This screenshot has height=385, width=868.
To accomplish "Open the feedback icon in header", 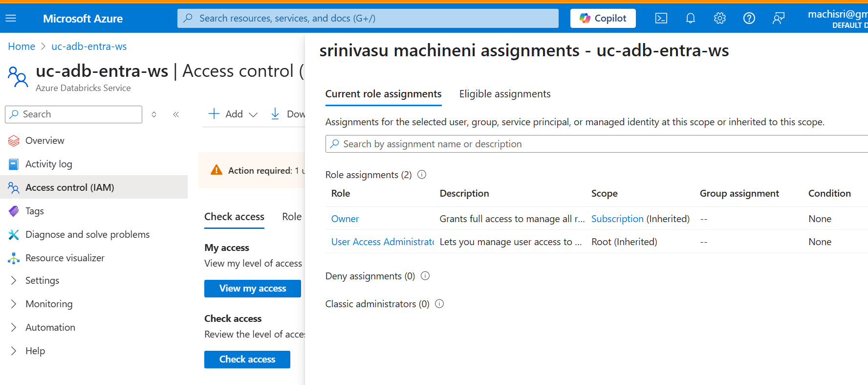I will click(778, 18).
